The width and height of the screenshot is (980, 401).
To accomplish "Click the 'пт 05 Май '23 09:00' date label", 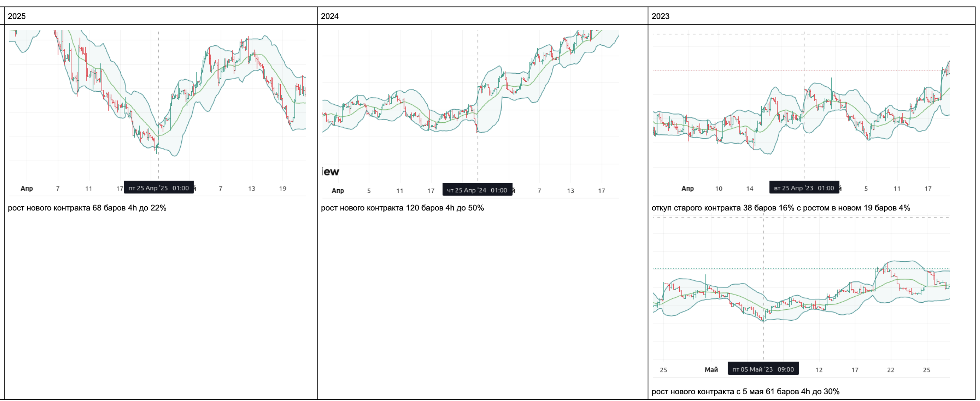I will coord(763,369).
